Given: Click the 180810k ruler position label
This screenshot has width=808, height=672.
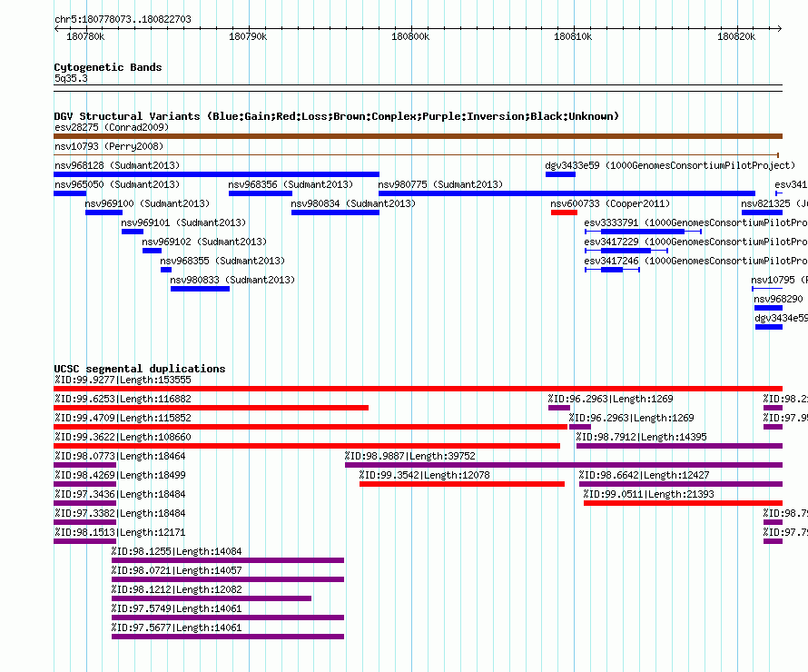Looking at the screenshot, I should tap(573, 36).
